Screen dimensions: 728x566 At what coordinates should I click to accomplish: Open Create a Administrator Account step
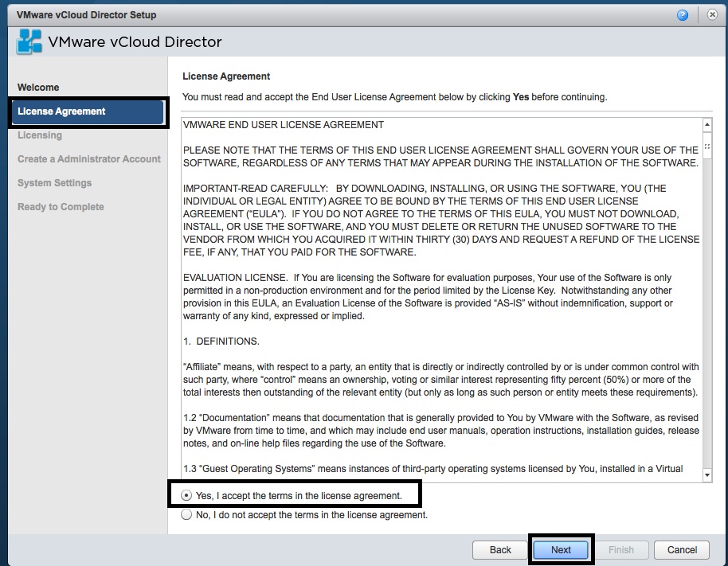coord(89,159)
